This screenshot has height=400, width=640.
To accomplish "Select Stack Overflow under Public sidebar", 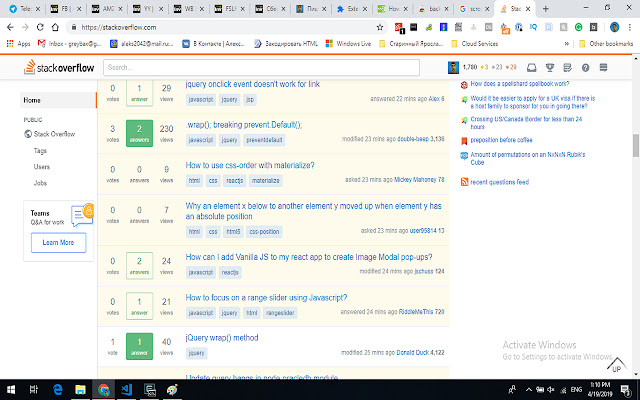I will tap(49, 134).
